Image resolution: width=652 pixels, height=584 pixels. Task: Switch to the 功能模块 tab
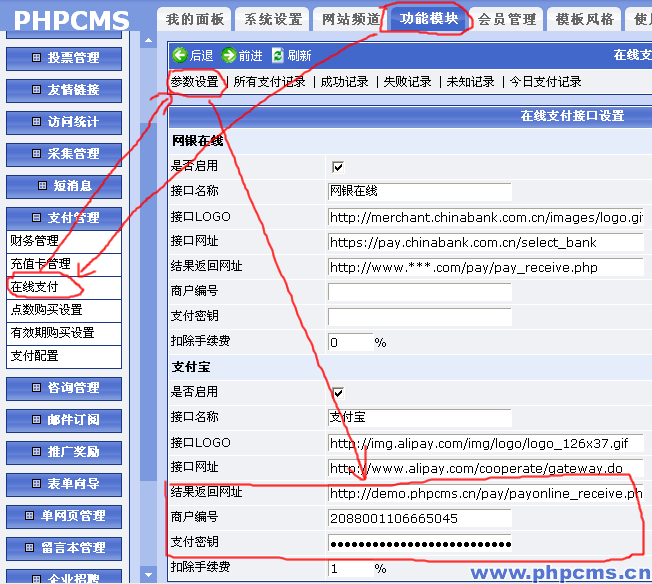coord(428,19)
